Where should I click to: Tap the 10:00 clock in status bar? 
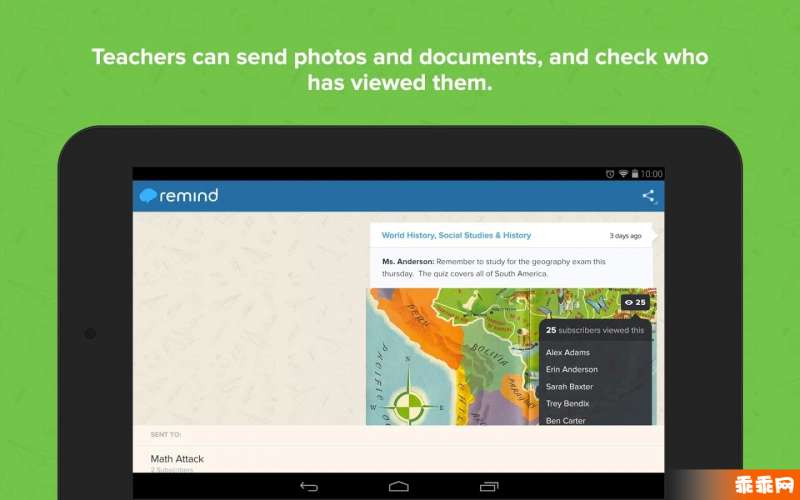(652, 174)
